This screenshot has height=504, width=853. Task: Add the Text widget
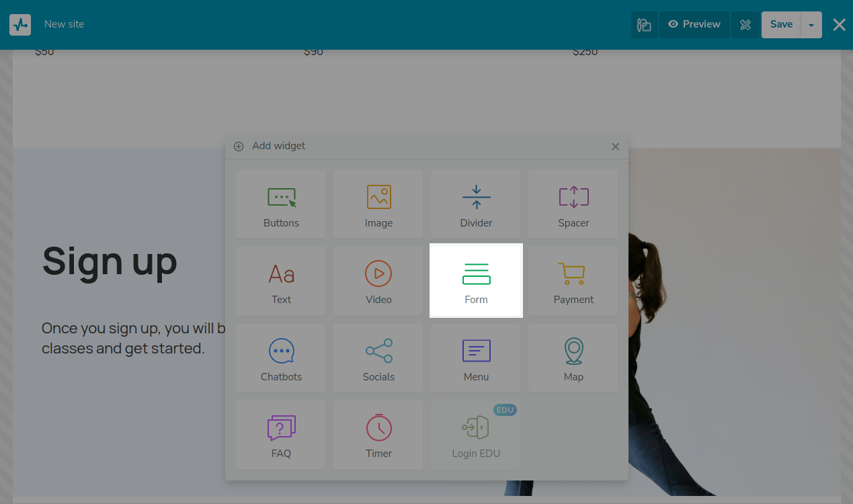pos(281,281)
